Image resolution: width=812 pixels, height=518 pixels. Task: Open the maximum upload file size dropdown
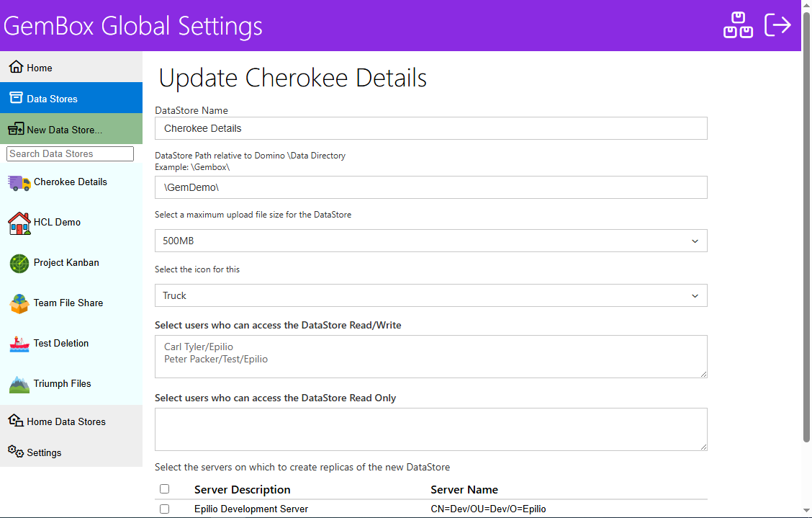click(430, 241)
